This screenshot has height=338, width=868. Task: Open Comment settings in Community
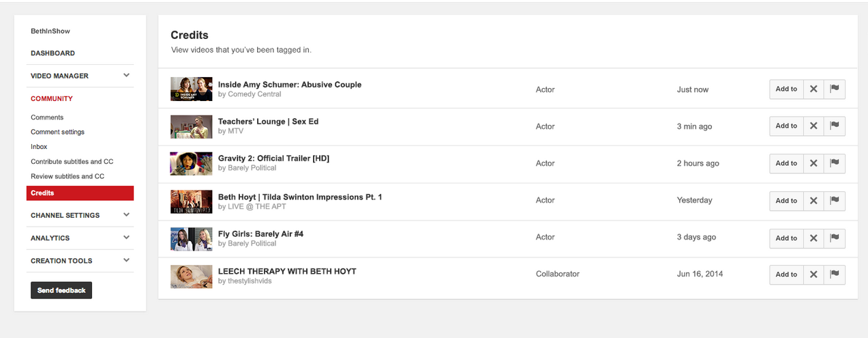pyautogui.click(x=57, y=132)
